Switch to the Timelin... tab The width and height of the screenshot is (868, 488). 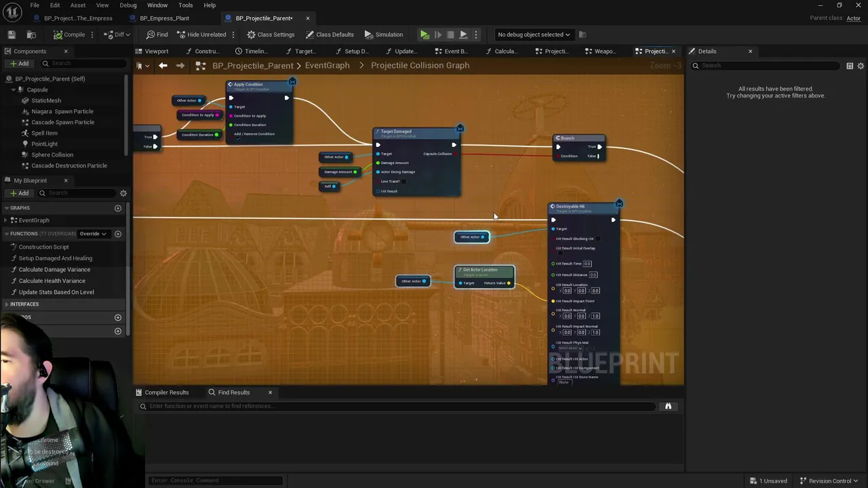pyautogui.click(x=251, y=52)
